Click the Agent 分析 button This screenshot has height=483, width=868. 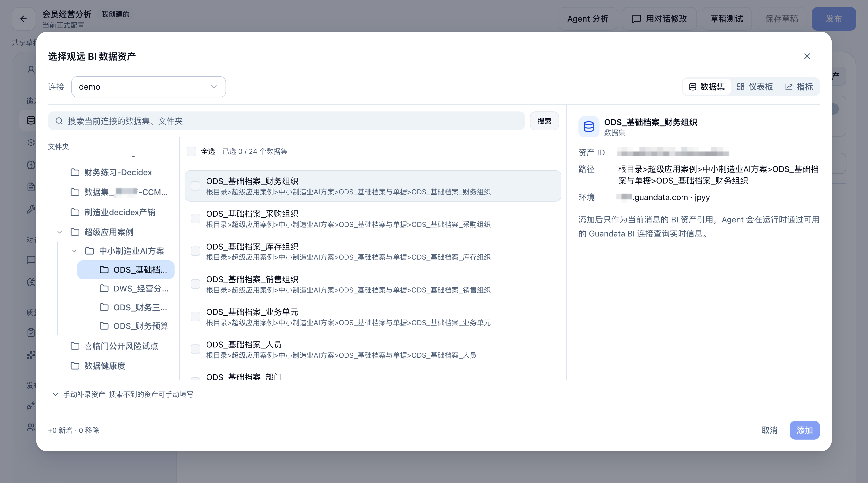pyautogui.click(x=588, y=19)
